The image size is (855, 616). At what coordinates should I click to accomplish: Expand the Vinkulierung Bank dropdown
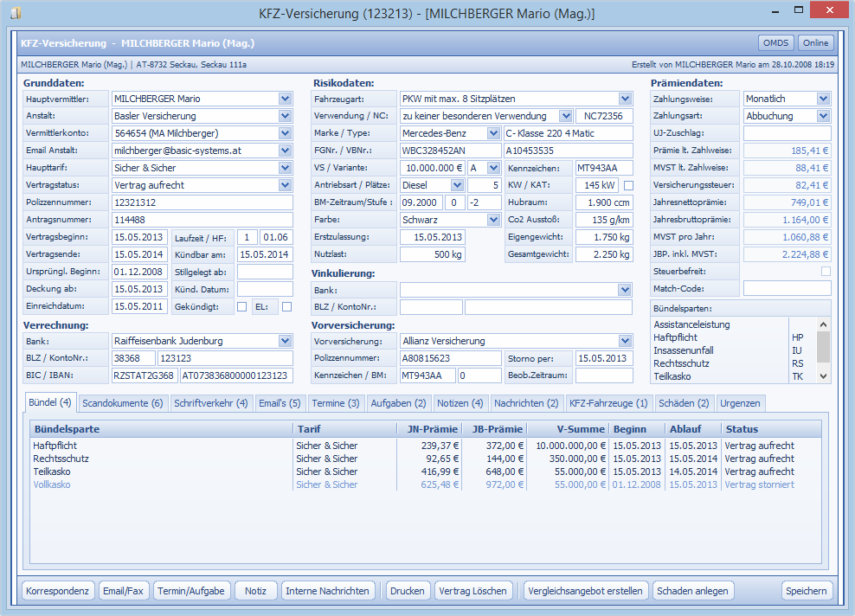625,290
